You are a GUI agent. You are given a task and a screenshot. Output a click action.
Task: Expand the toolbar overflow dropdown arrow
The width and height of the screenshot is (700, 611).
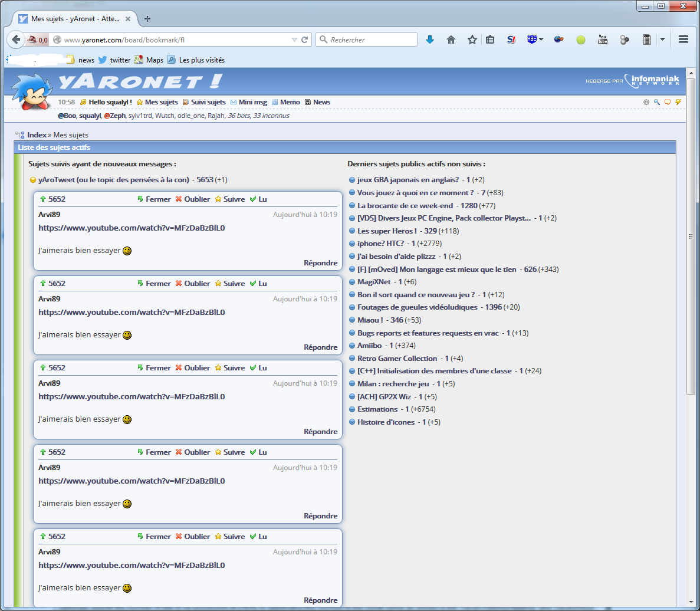click(x=662, y=40)
